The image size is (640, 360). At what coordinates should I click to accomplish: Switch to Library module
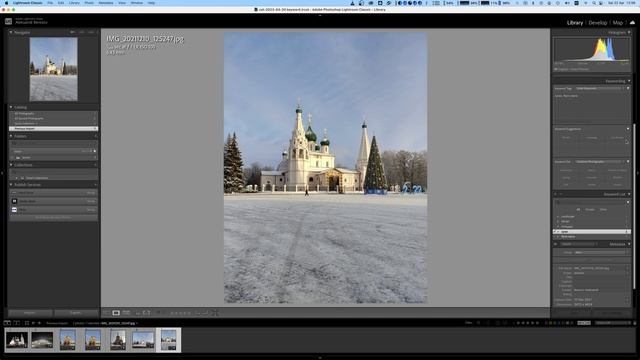point(575,23)
